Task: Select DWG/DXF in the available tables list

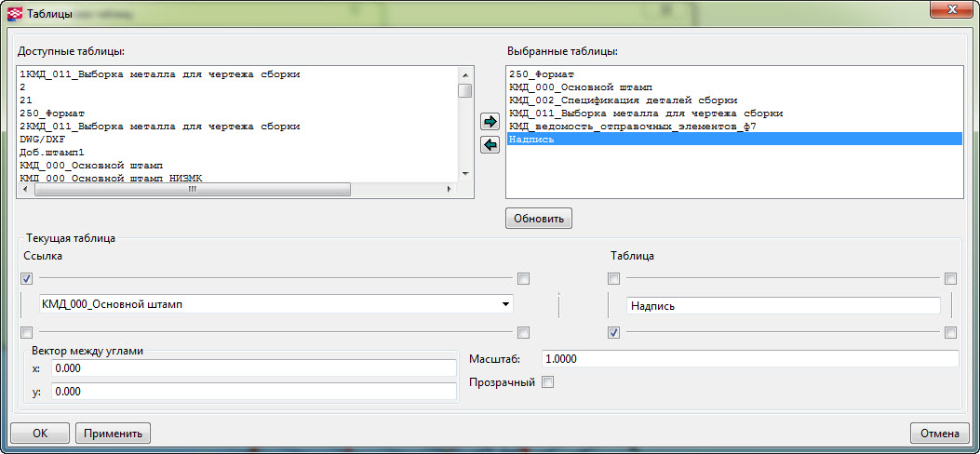Action: coord(39,138)
